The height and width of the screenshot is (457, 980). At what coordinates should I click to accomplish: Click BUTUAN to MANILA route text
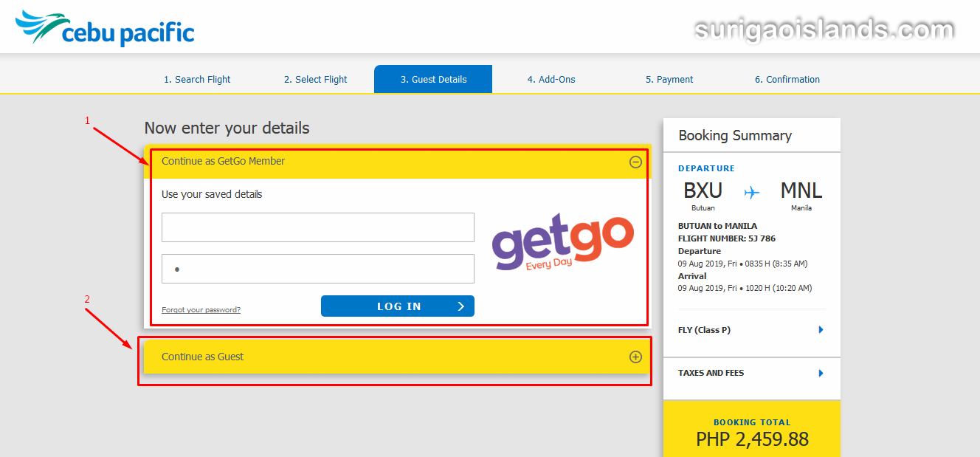[717, 226]
